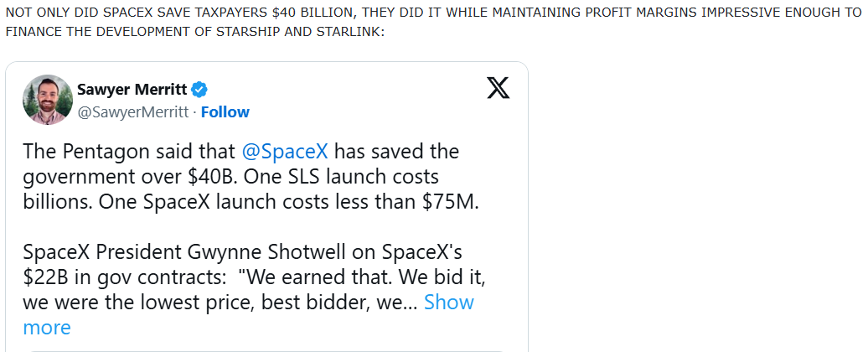
Task: Click the blue verified checkmark badge
Action: (200, 90)
